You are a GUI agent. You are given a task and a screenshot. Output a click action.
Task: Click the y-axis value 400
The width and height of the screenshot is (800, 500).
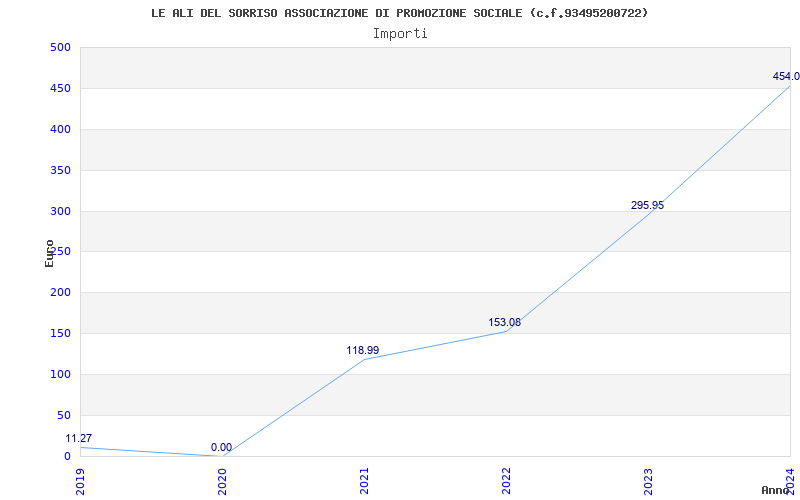[60, 129]
